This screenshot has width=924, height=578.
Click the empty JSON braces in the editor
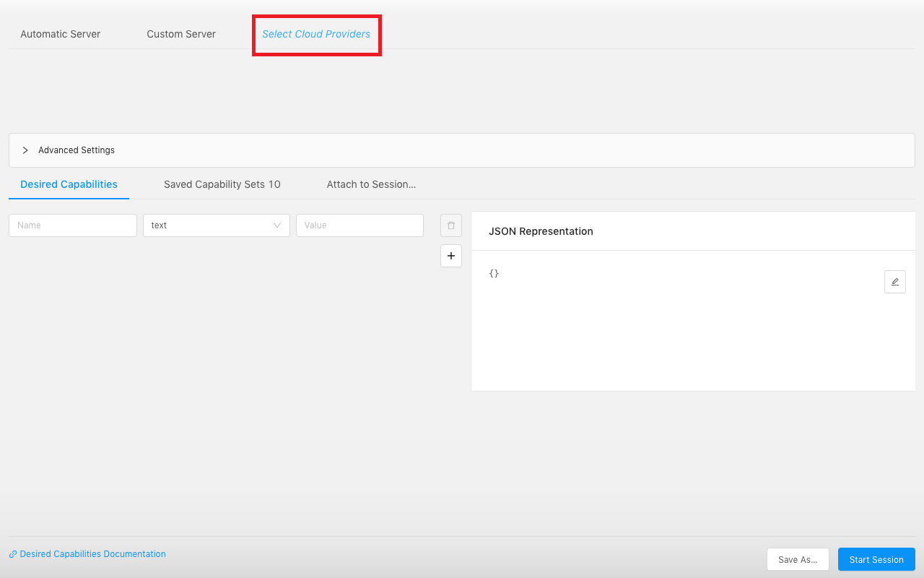point(494,273)
